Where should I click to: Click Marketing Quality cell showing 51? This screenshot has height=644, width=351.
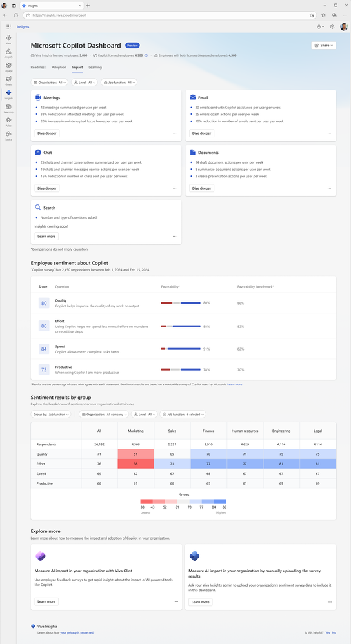click(x=136, y=454)
